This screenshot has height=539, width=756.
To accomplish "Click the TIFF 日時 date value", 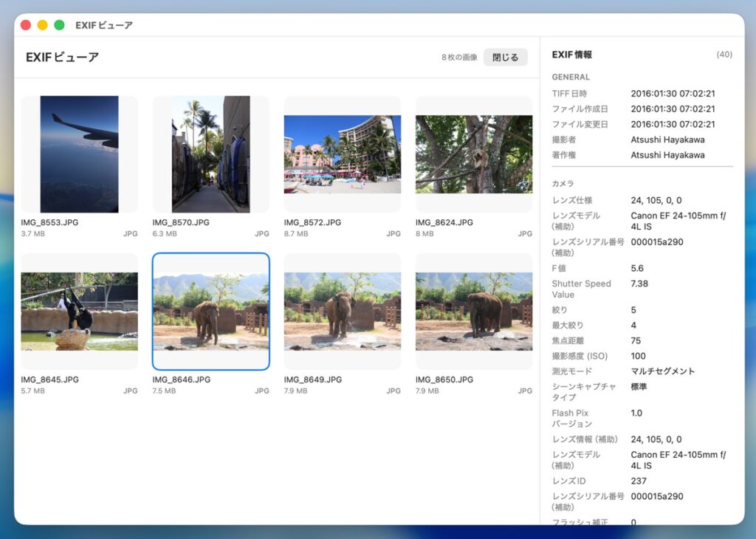I will coord(673,94).
